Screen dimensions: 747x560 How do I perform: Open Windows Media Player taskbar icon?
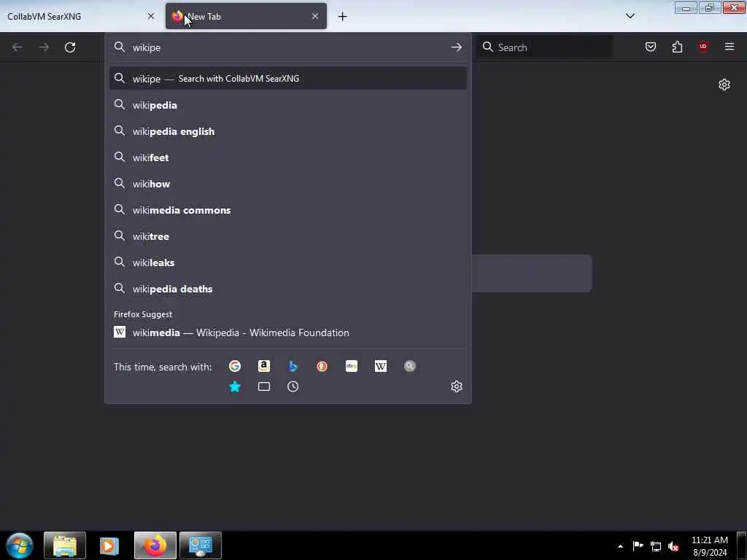pos(109,545)
